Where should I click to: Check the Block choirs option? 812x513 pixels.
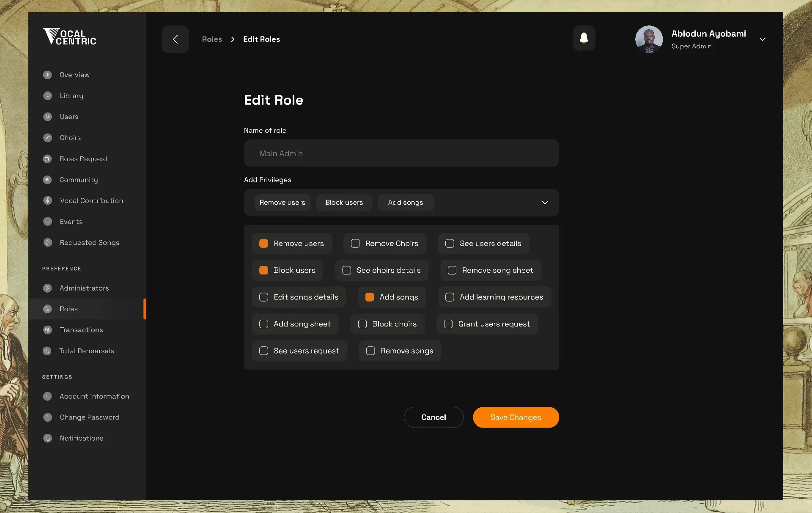(x=362, y=324)
